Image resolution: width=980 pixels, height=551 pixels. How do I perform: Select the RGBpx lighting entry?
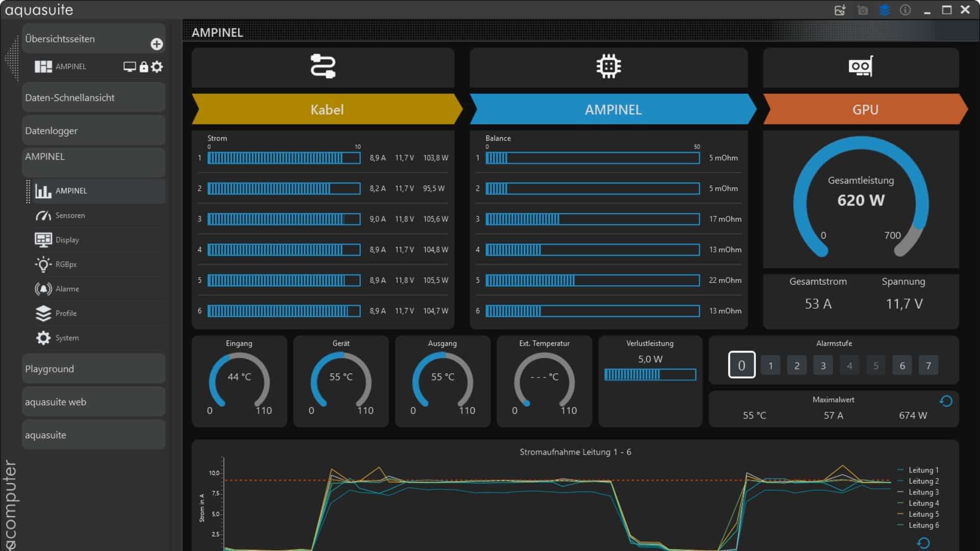point(66,265)
